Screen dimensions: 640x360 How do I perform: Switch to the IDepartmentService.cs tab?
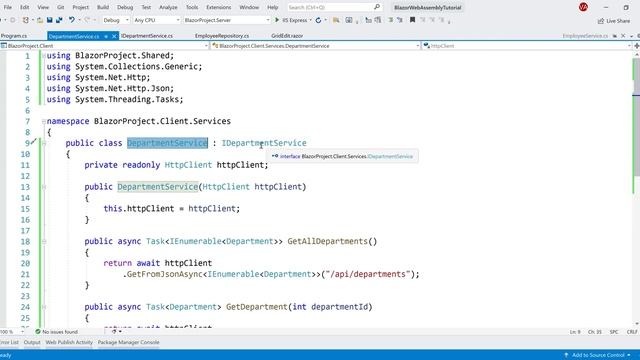pos(147,36)
